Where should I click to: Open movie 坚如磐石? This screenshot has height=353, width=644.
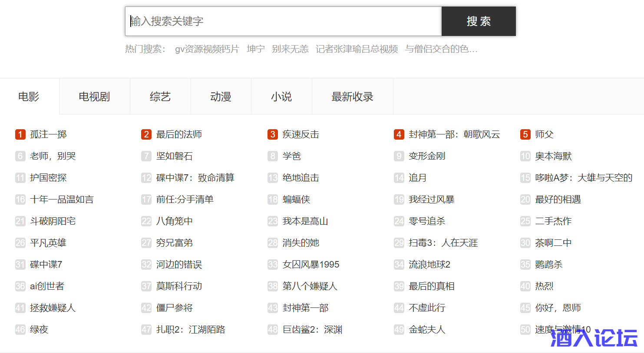pos(175,156)
